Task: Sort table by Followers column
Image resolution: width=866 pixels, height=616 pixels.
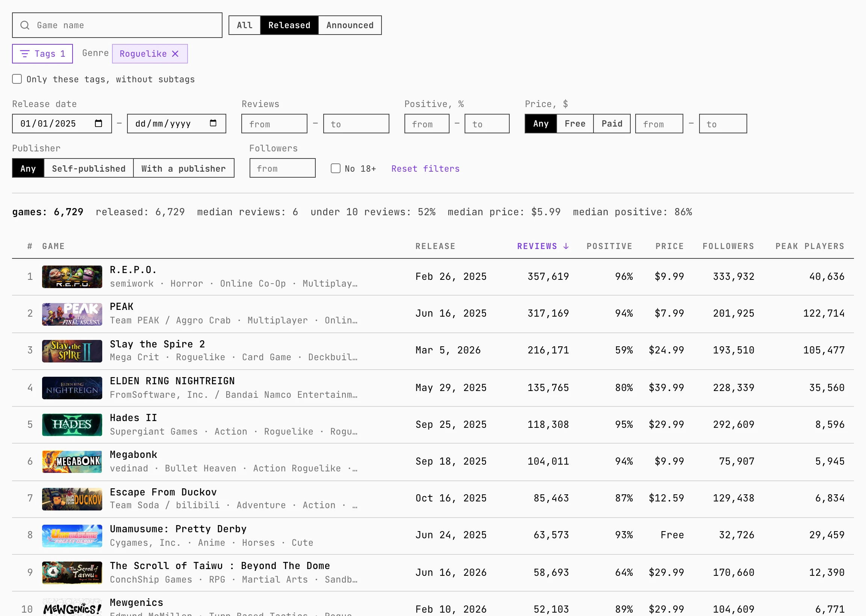Action: tap(728, 246)
